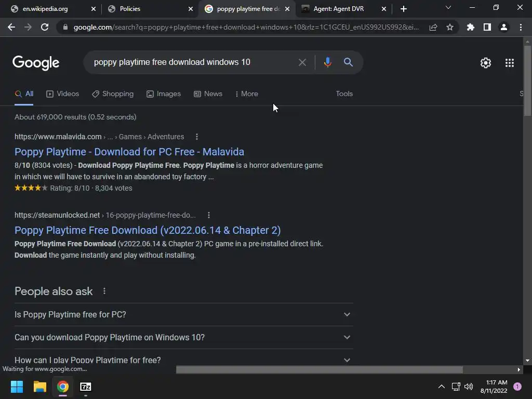The width and height of the screenshot is (532, 399).
Task: Close the Policies tab
Action: point(191,9)
